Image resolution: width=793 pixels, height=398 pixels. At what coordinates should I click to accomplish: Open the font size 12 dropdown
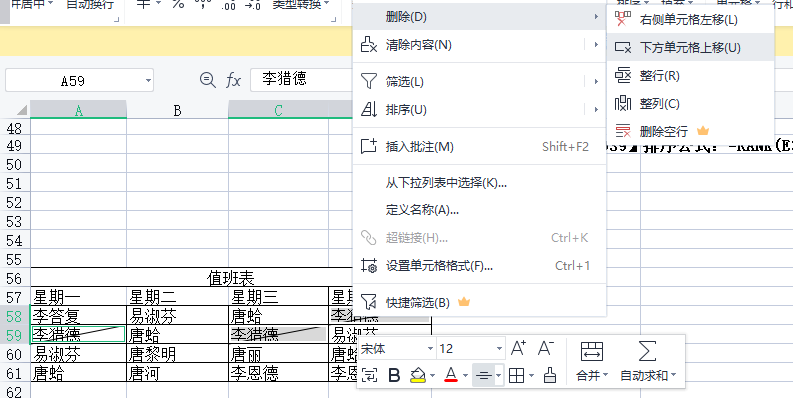pyautogui.click(x=499, y=348)
